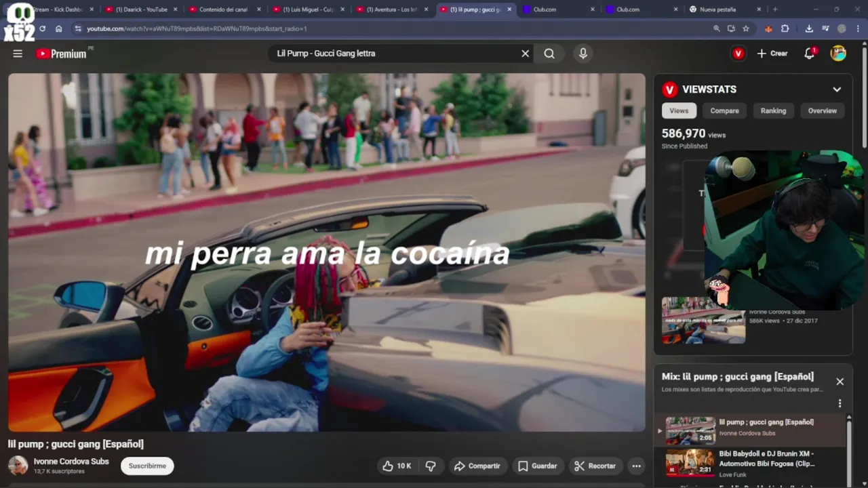Open the media control icon in toolbar
Screen dimensions: 868x488
point(825,28)
